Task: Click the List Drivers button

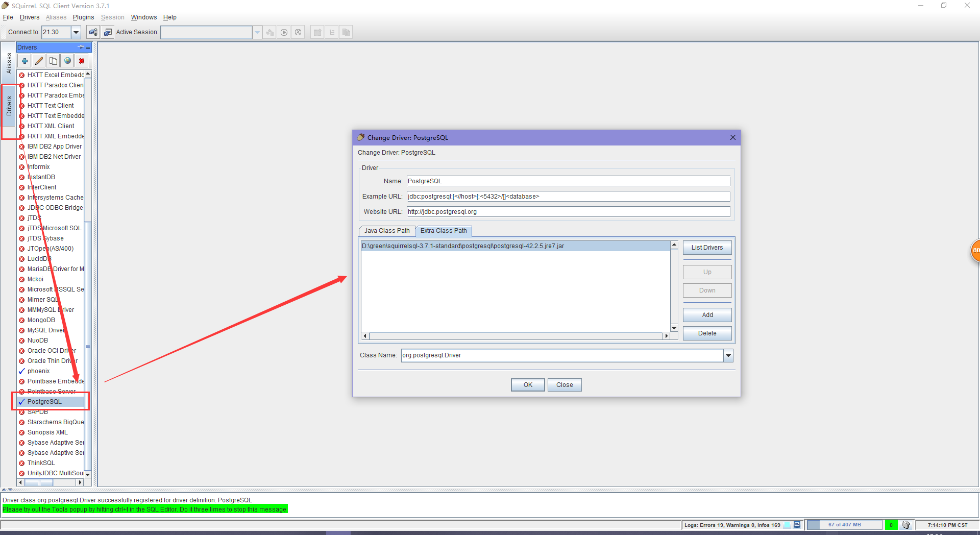Action: (707, 247)
